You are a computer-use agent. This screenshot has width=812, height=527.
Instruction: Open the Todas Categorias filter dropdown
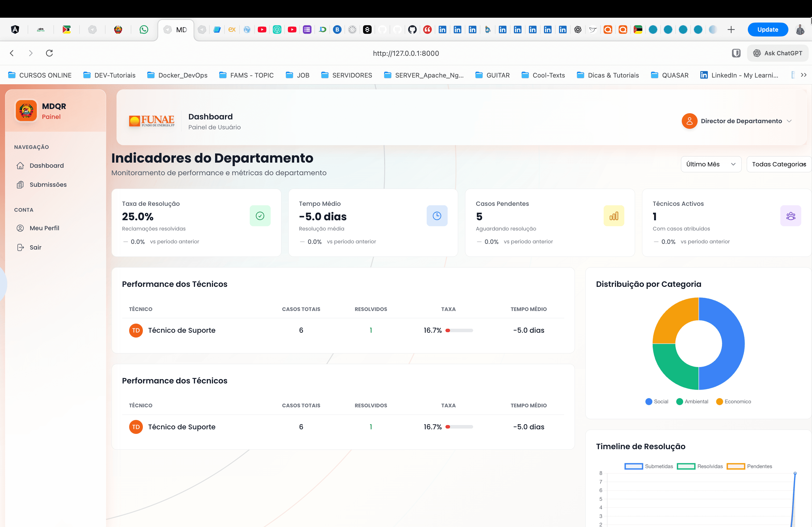[x=779, y=164]
